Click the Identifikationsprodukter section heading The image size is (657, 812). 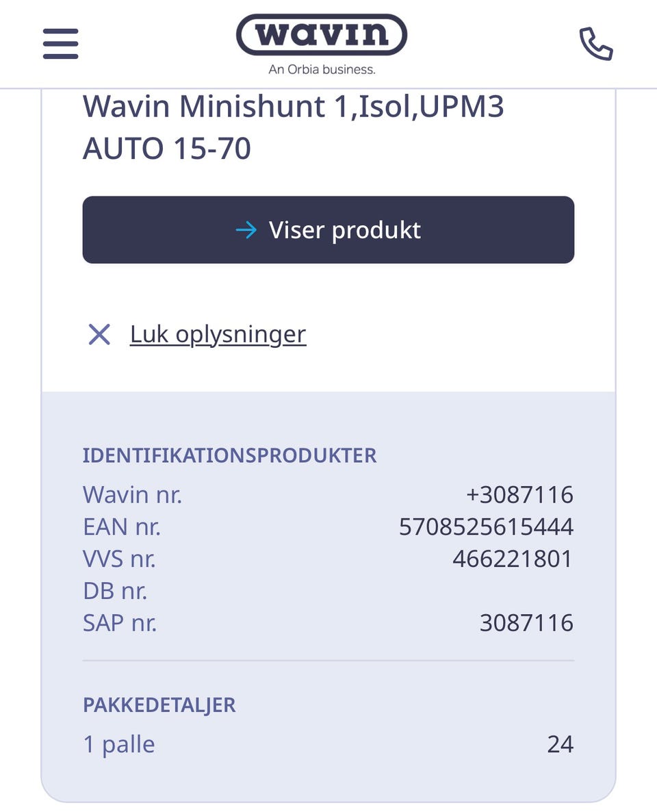tap(229, 455)
